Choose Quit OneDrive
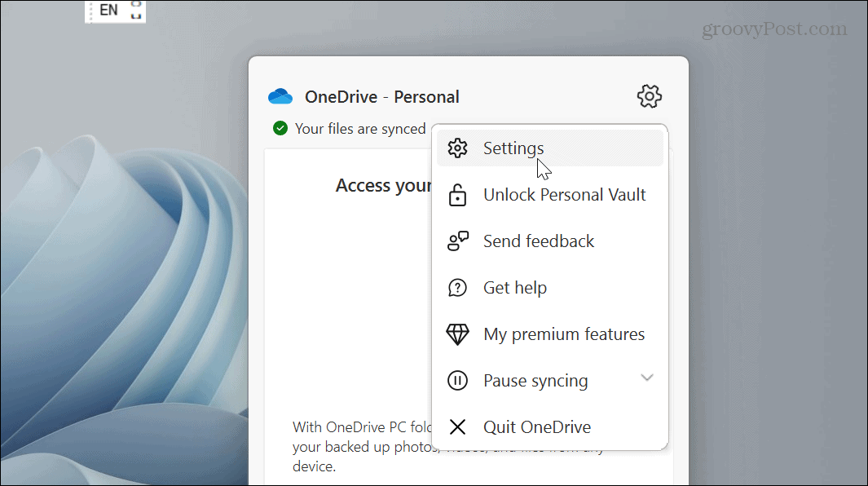868x486 pixels. (x=550, y=427)
